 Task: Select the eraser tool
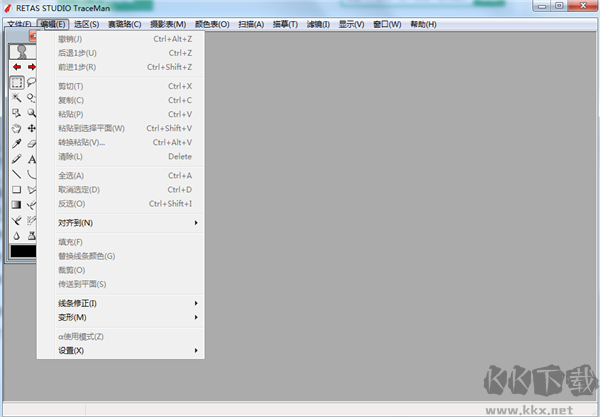pyautogui.click(x=31, y=143)
